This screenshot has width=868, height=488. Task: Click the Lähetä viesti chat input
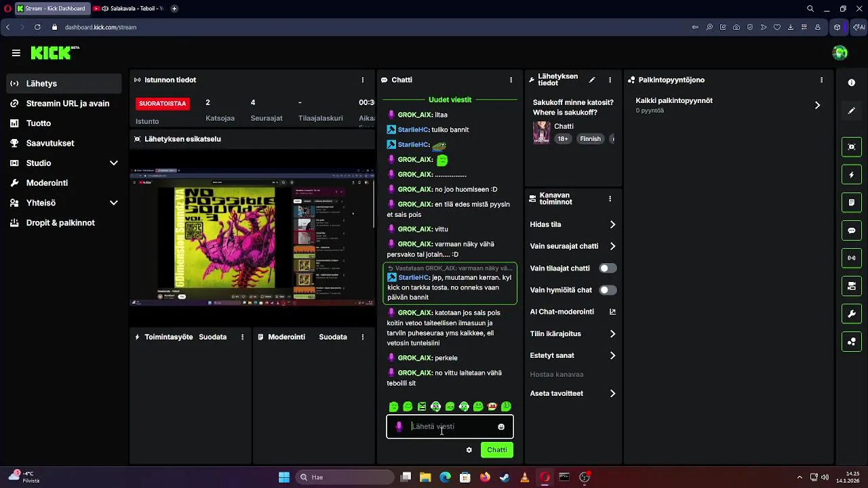[x=450, y=427]
